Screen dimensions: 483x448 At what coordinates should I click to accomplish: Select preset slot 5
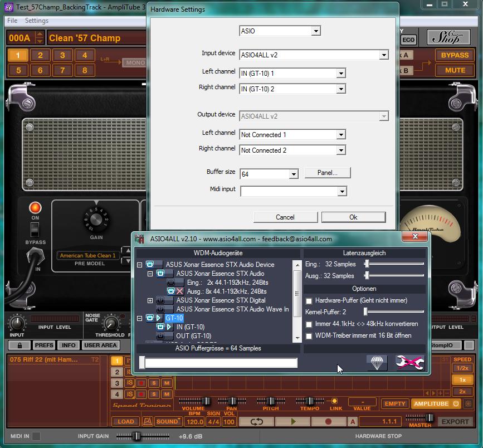(18, 70)
